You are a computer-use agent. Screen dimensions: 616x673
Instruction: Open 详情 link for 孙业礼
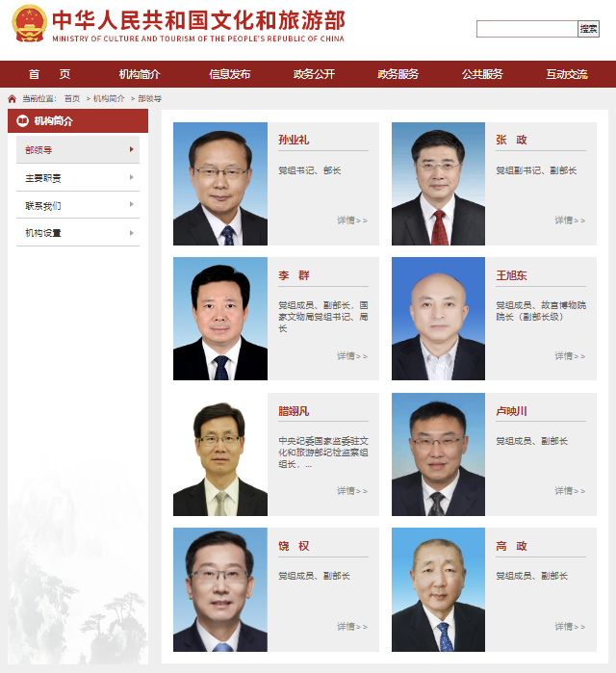tap(352, 220)
